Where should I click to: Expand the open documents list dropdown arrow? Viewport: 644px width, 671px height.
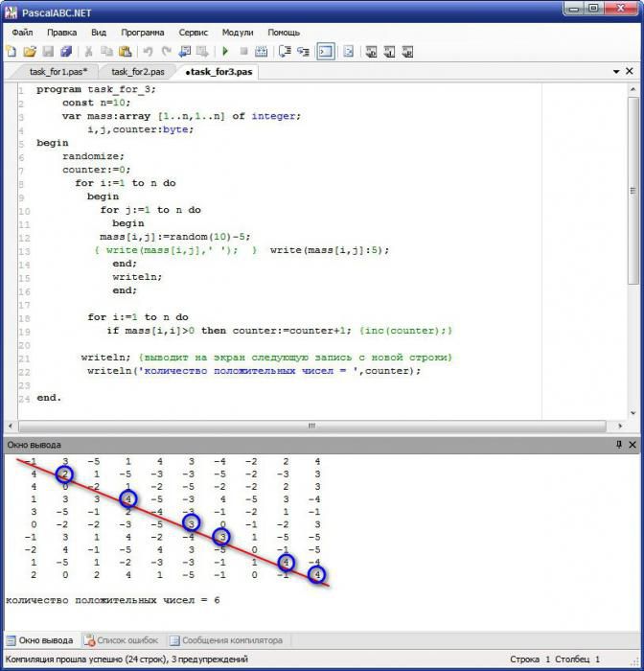616,72
